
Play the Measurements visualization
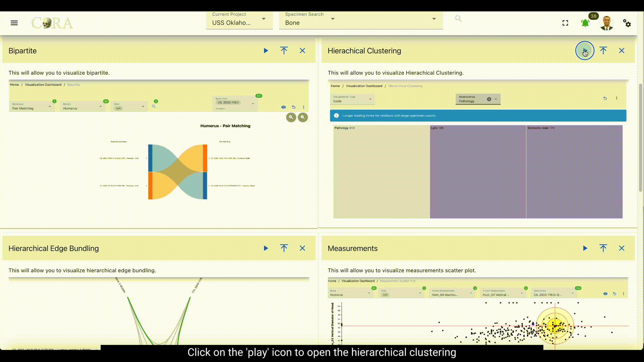pos(585,248)
